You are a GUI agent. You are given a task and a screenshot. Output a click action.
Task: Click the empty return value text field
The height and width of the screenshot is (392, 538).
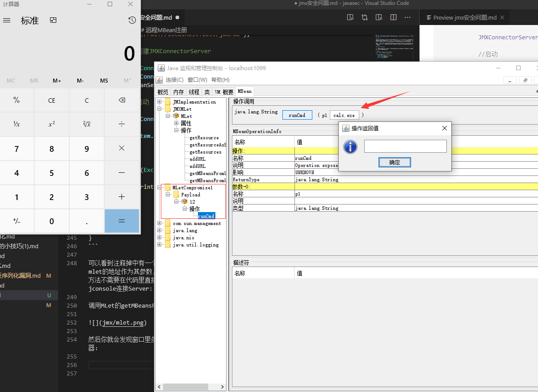(405, 146)
